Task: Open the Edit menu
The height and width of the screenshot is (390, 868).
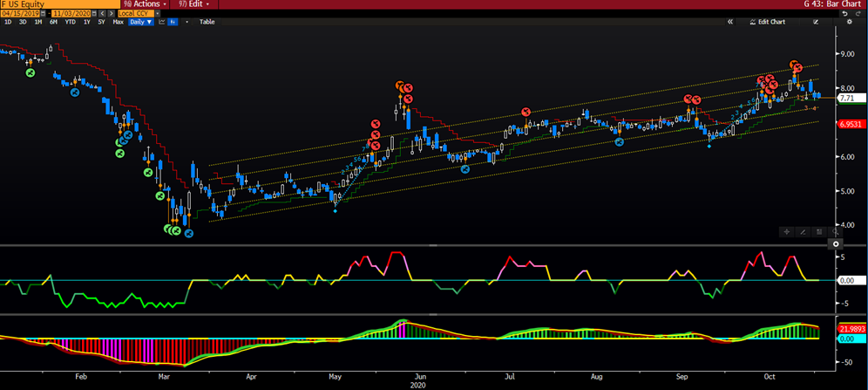Action: (x=195, y=3)
